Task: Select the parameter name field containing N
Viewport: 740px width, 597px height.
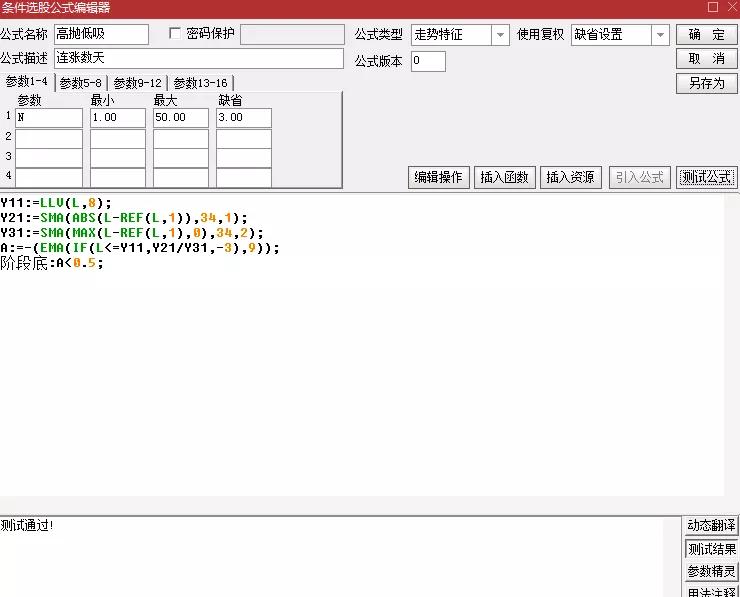Action: 49,118
